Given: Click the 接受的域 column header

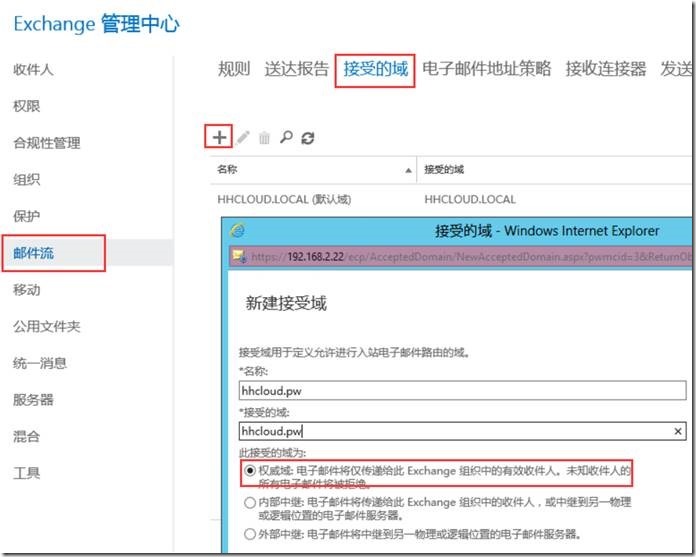Looking at the screenshot, I should click(444, 169).
